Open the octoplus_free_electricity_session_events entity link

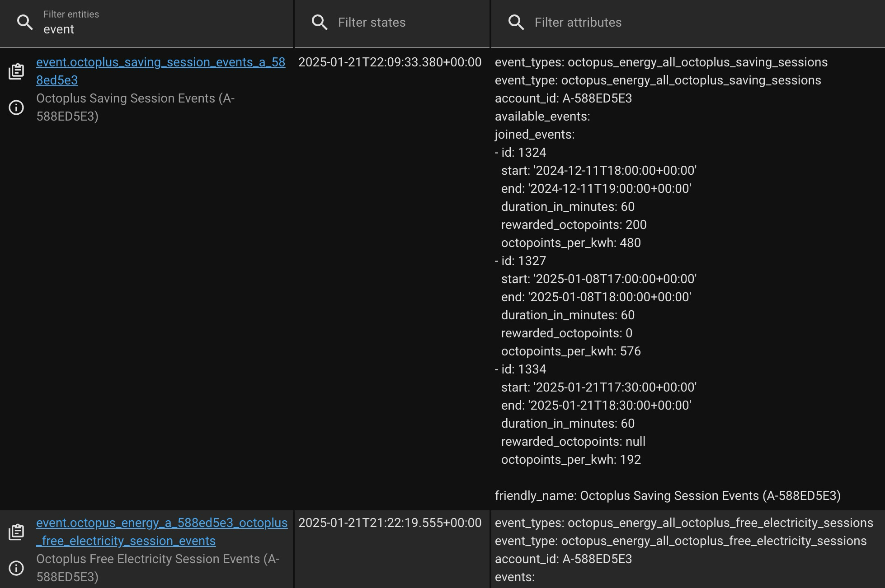click(x=162, y=532)
